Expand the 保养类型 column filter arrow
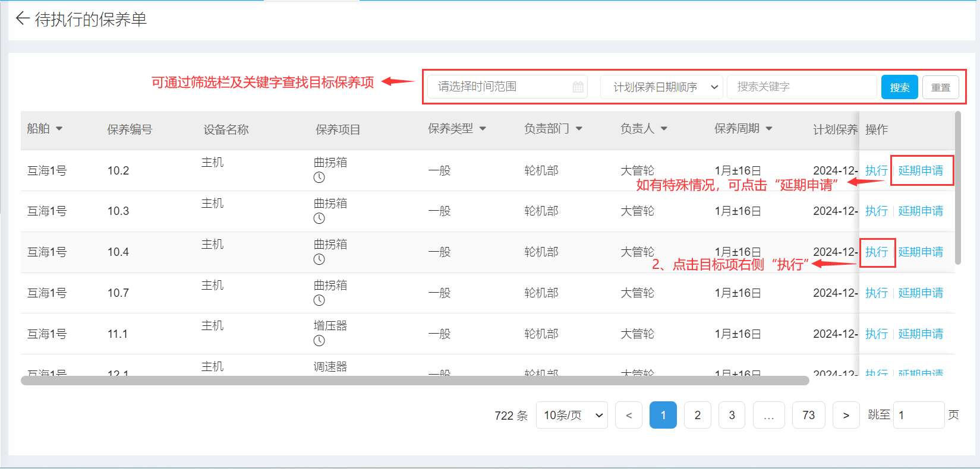 click(483, 129)
